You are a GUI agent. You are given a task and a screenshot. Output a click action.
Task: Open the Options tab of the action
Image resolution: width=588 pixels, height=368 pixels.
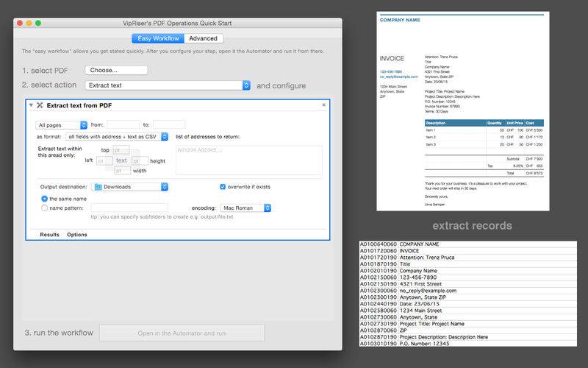77,235
